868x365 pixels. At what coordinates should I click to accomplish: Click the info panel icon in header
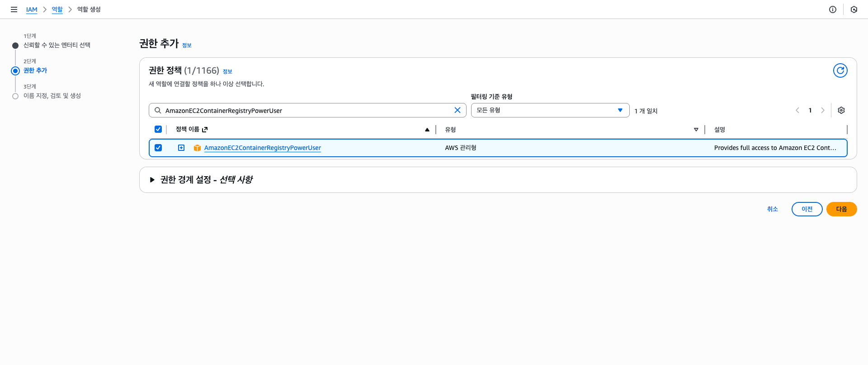click(x=832, y=9)
